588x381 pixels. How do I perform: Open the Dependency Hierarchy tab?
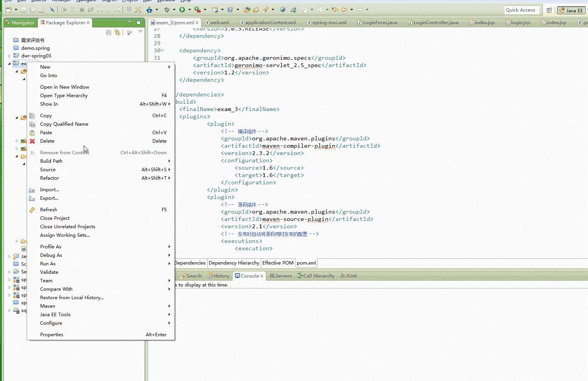click(x=234, y=263)
